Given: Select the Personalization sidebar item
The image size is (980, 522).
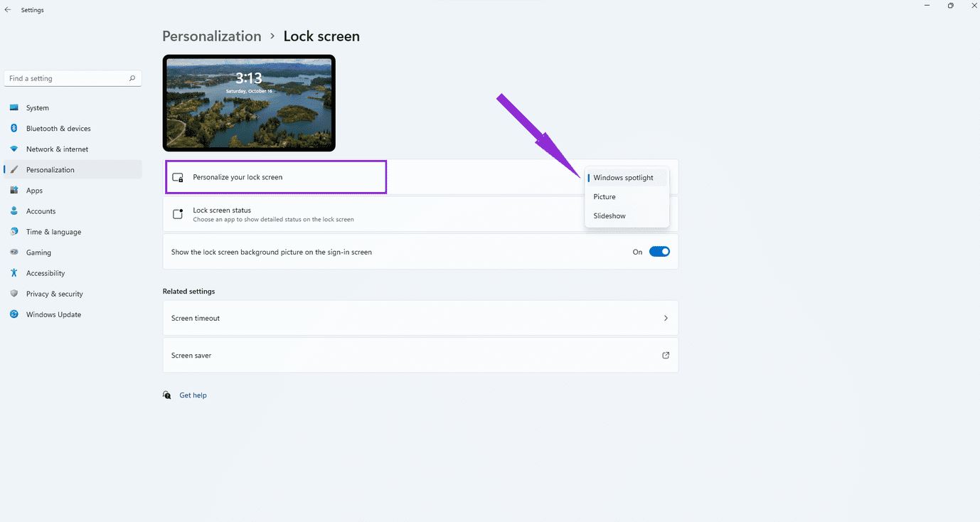Looking at the screenshot, I should 73,170.
